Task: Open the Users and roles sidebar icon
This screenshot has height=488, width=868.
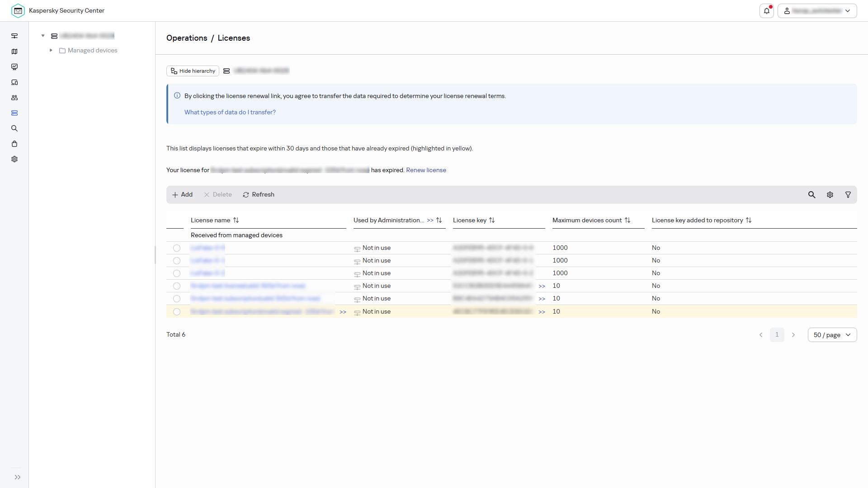Action: [14, 98]
